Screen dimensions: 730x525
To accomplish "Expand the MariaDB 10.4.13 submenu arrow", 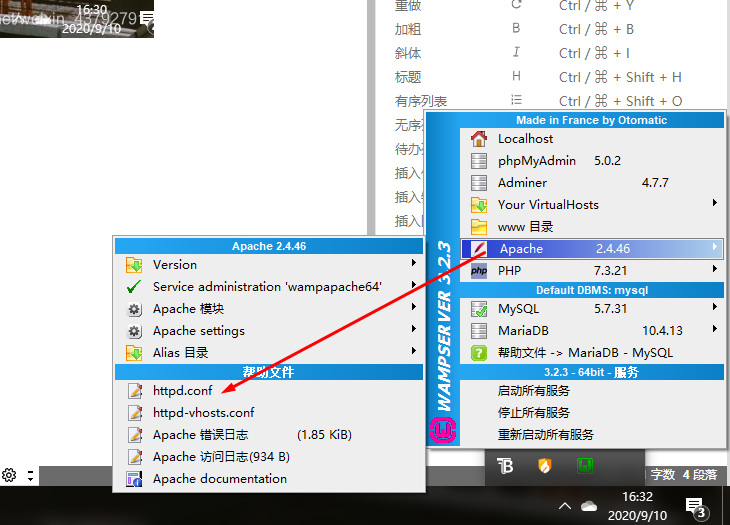I will tap(715, 329).
